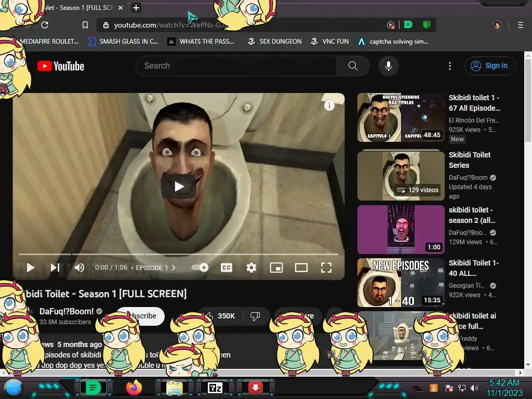532x399 pixels.
Task: Open the 7-Zip taskbar icon
Action: coord(215,388)
